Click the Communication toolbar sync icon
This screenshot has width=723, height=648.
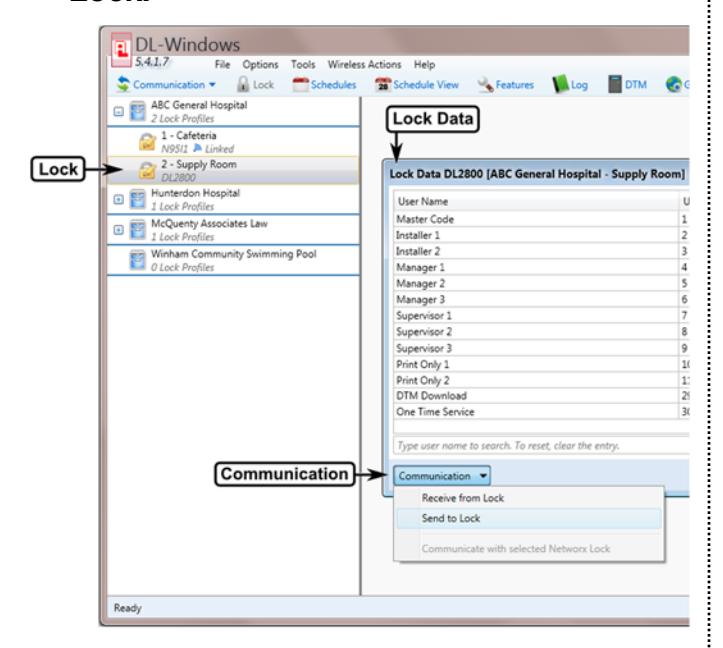click(123, 84)
